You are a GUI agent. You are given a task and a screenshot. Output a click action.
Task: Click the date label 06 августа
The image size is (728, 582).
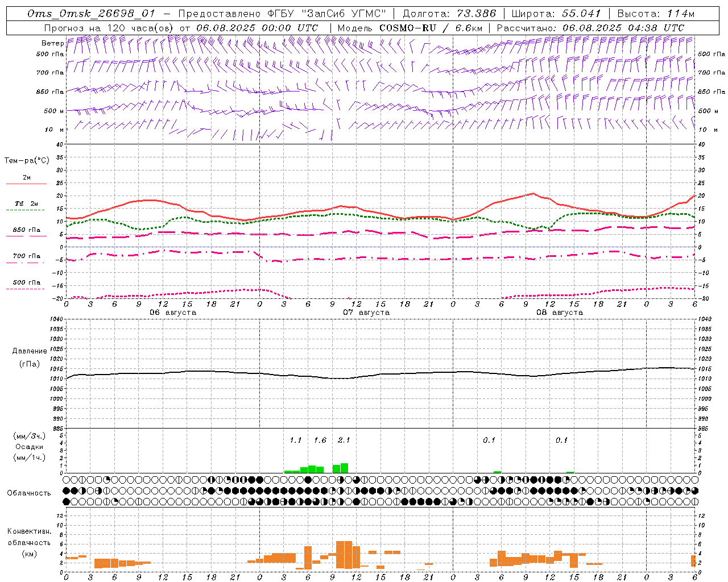173,313
